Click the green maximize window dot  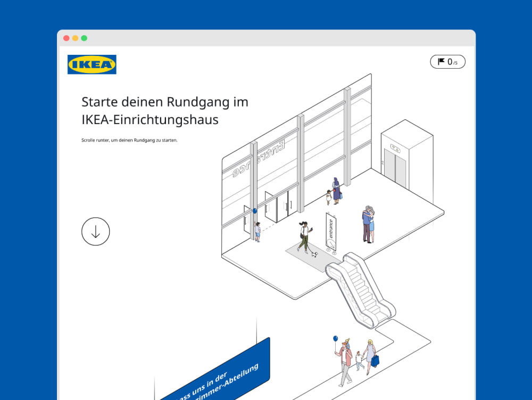[x=84, y=38]
